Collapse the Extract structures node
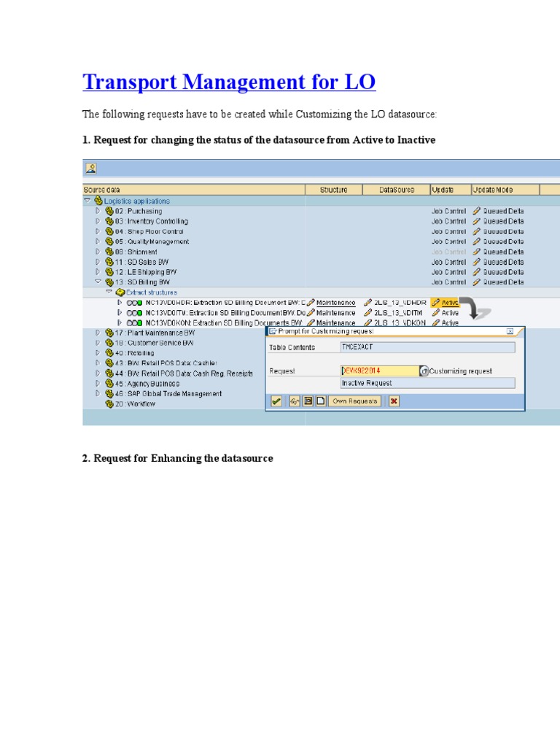Screen dimensions: 560x747 109,292
